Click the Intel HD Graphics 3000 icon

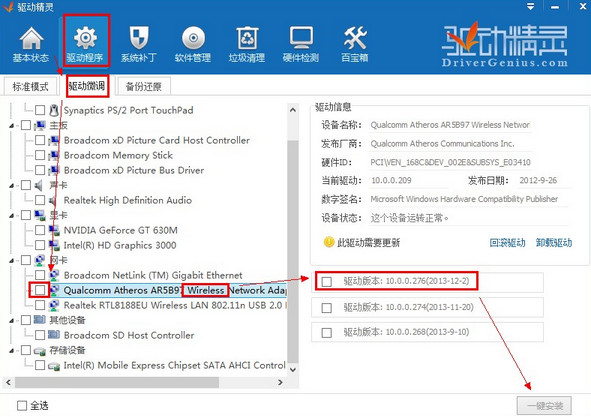54,245
